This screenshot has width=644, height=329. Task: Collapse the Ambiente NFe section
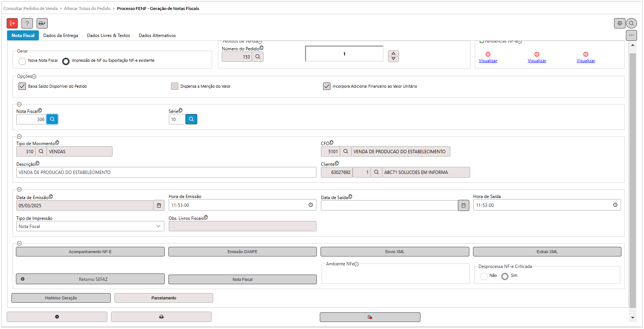pos(356,264)
